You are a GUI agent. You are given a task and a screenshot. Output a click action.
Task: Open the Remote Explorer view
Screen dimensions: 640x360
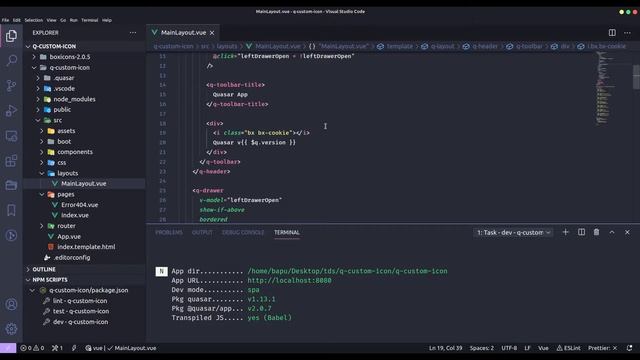click(x=11, y=136)
